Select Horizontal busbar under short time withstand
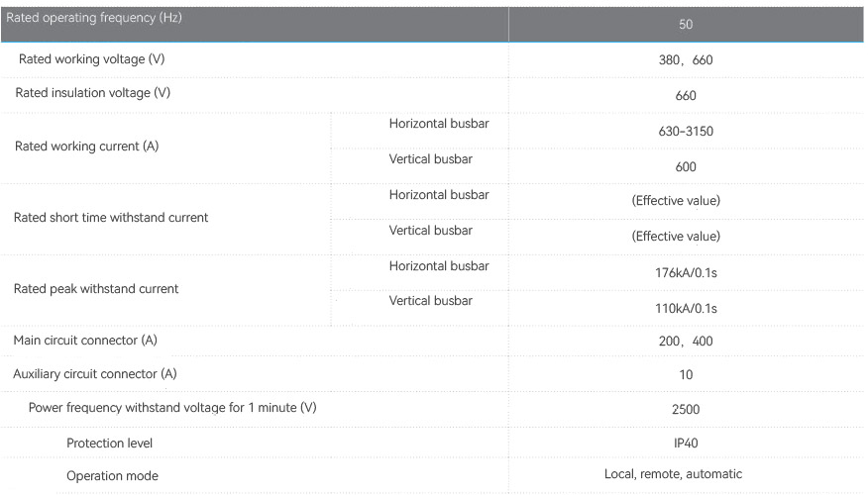This screenshot has width=868, height=495. point(439,195)
